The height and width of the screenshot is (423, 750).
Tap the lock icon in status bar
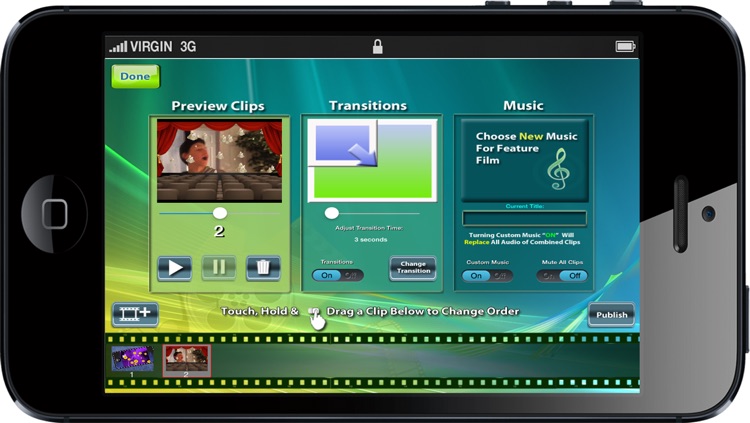[377, 46]
